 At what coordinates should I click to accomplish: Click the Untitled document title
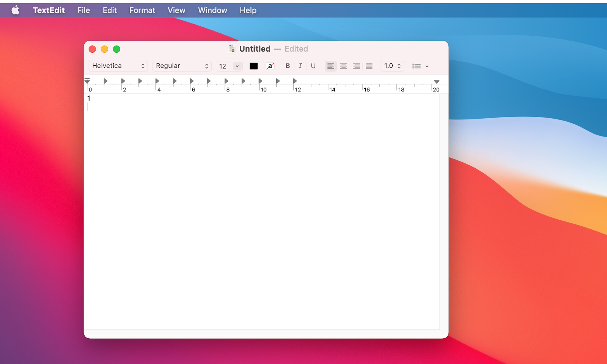click(255, 49)
